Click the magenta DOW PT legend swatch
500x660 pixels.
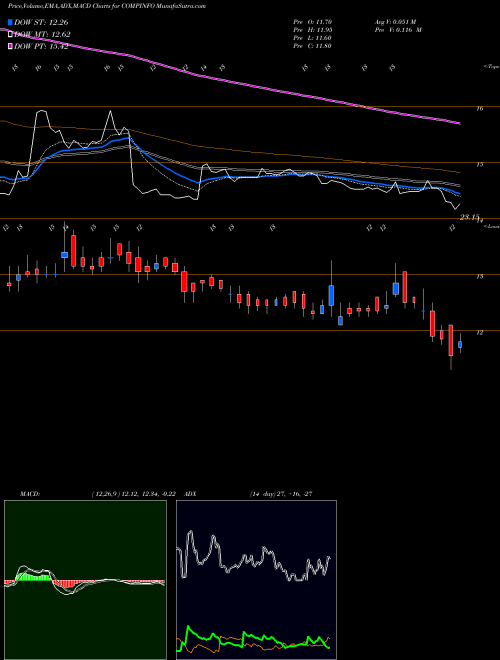click(10, 46)
